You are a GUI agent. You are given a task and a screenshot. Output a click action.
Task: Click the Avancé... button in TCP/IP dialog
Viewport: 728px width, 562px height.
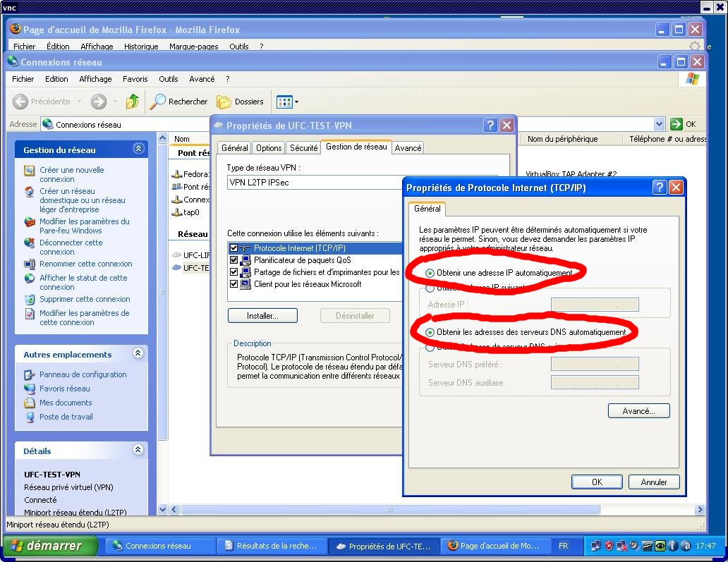pos(638,411)
